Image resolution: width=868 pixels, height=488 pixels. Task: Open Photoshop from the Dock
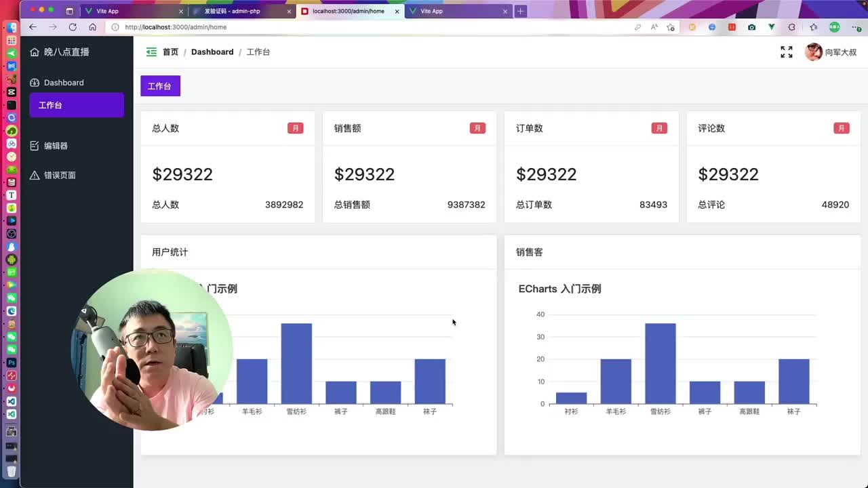tap(12, 363)
